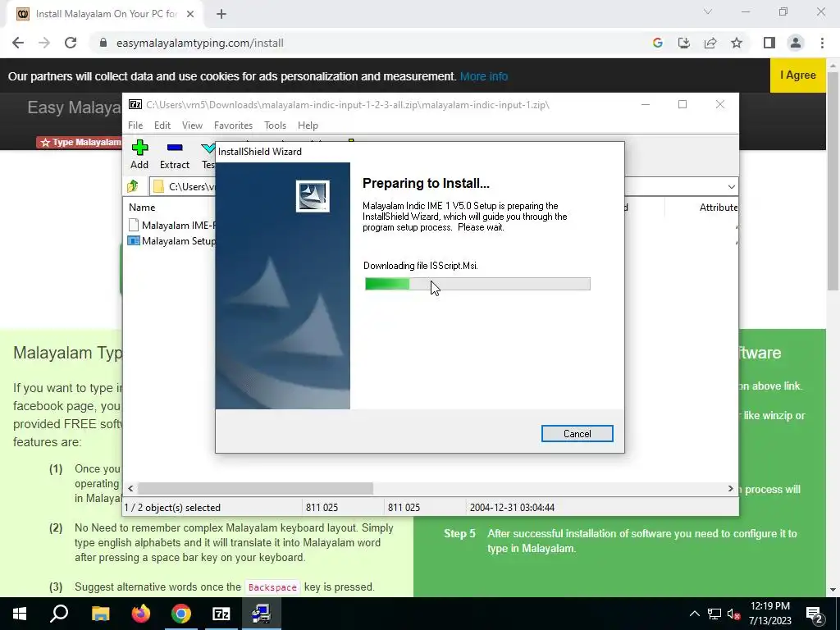
Task: Click the Attributes column header in 7-Zip
Action: (x=718, y=208)
